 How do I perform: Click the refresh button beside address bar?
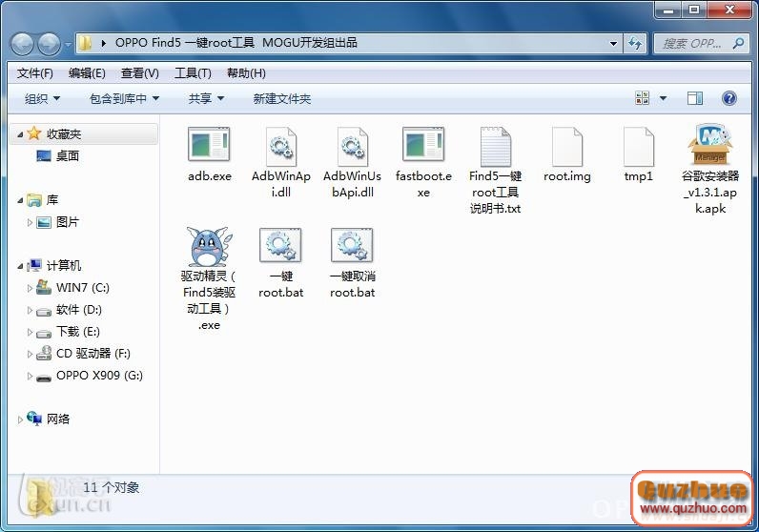pos(635,44)
